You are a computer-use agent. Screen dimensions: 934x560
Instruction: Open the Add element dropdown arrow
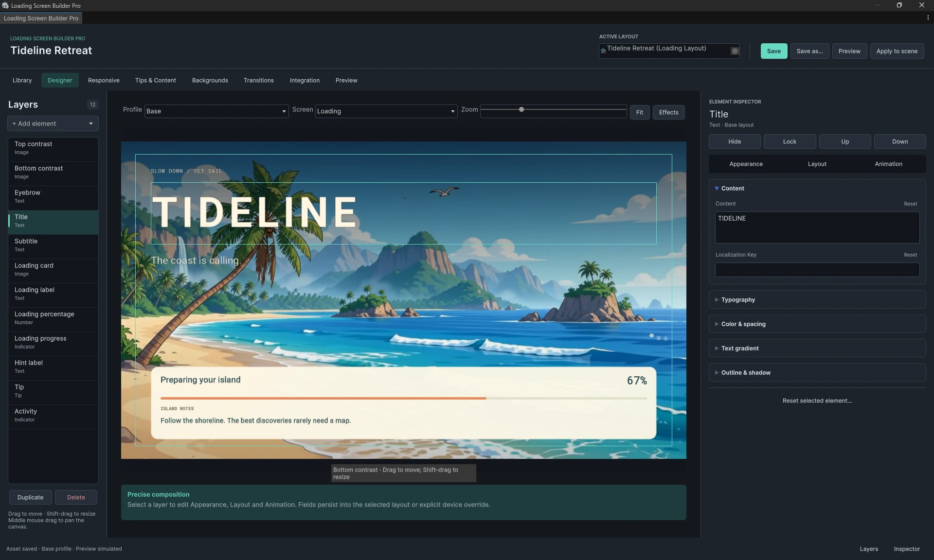[91, 123]
